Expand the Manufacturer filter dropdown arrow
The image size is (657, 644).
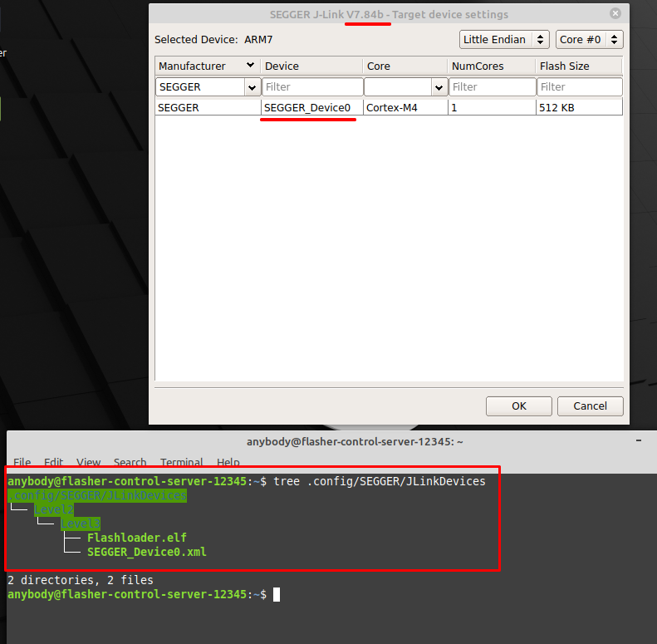coord(253,87)
